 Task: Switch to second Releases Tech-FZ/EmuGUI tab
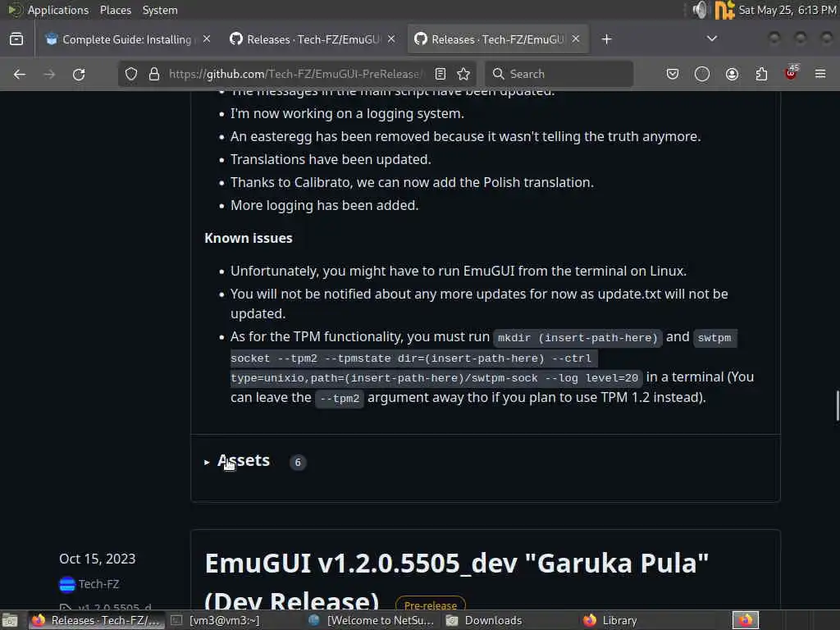[313, 39]
